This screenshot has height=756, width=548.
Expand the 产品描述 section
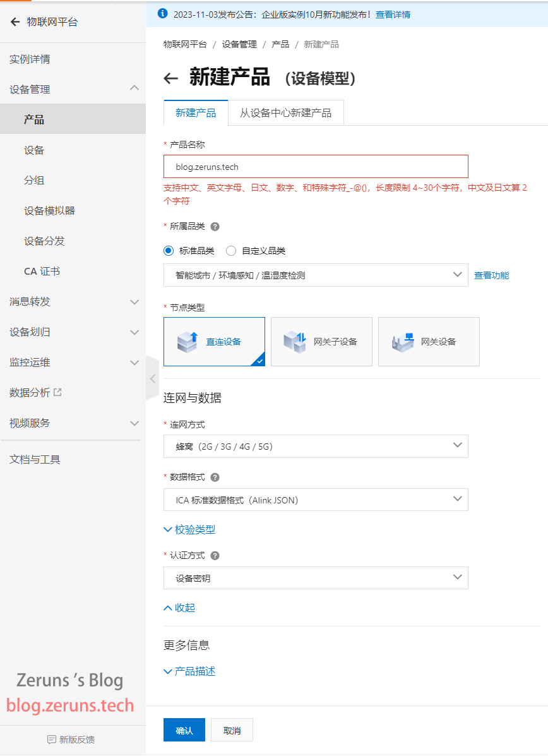189,671
